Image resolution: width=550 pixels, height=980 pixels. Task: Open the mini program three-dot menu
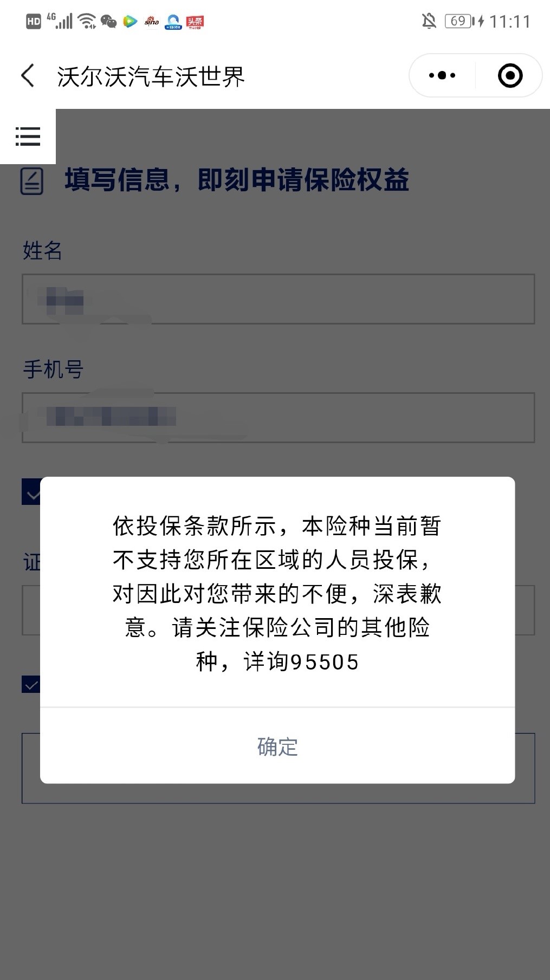[x=442, y=75]
